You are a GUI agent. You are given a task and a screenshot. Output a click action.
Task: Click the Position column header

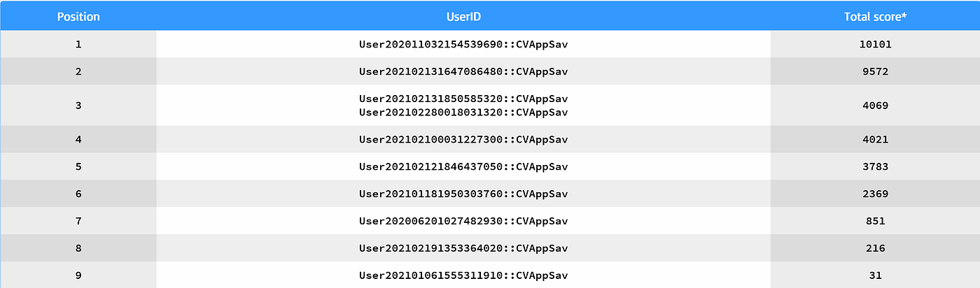tap(78, 16)
